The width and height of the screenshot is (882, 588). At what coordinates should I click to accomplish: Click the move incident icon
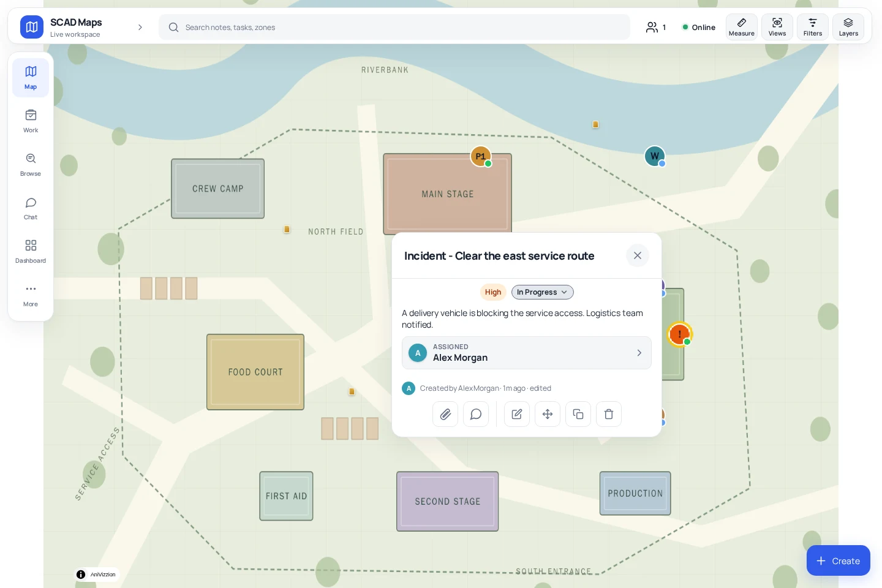coord(548,414)
